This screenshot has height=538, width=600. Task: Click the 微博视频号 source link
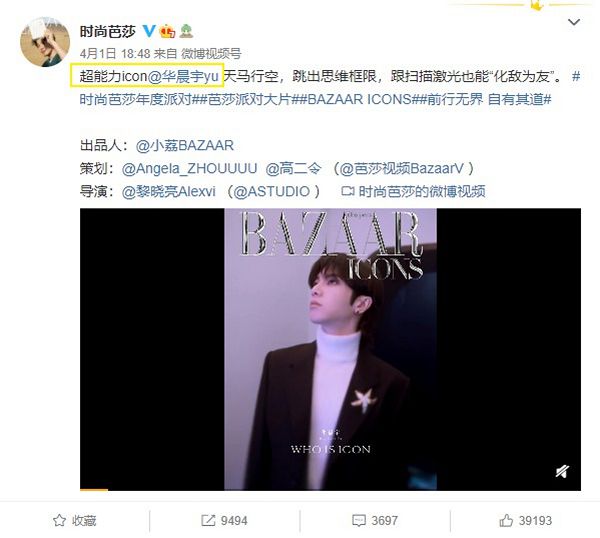[211, 54]
